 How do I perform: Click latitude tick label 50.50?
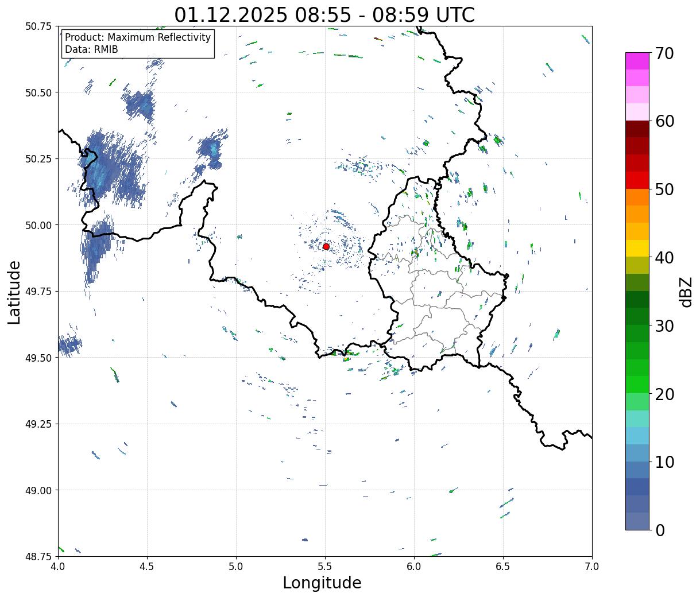38,92
